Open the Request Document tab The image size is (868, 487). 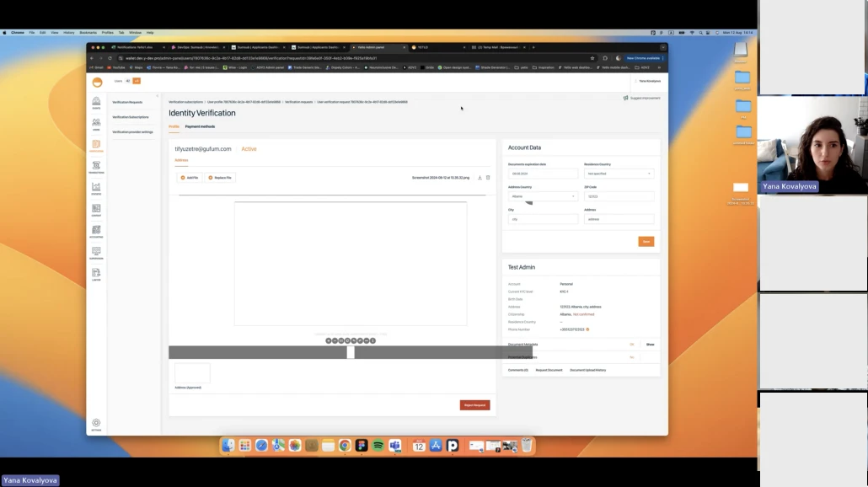pyautogui.click(x=549, y=370)
